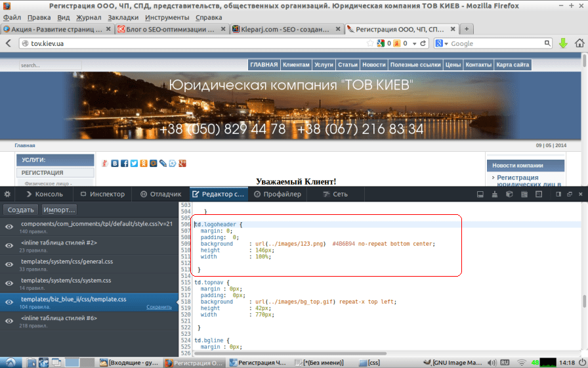
Task: Click the Создать stylesheet button
Action: tap(20, 210)
